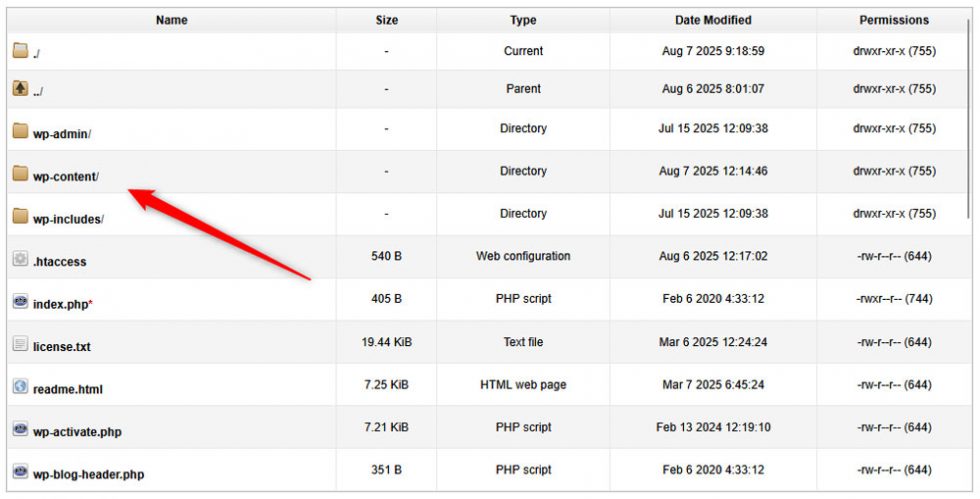Click the wp-admin Directory type cell
Screen dimensions: 980x499
pyautogui.click(x=523, y=128)
